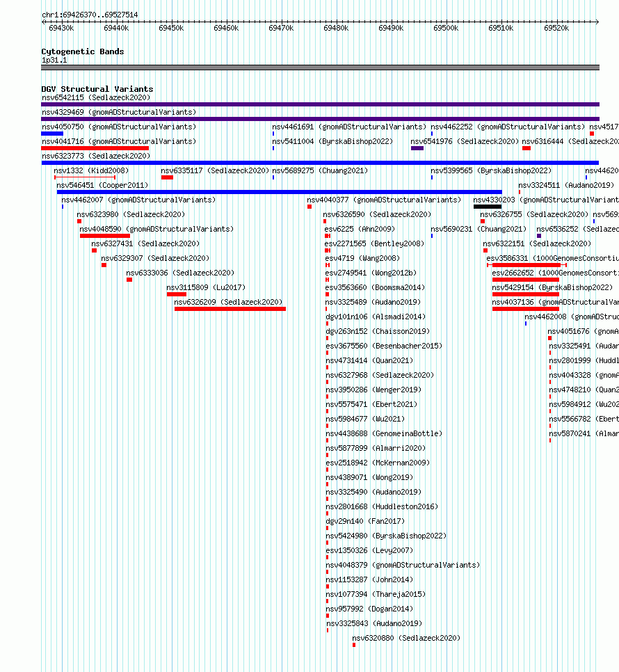Click esv2749541 (Wong2012b) label
Image resolution: width=619 pixels, height=672 pixels.
(x=371, y=273)
